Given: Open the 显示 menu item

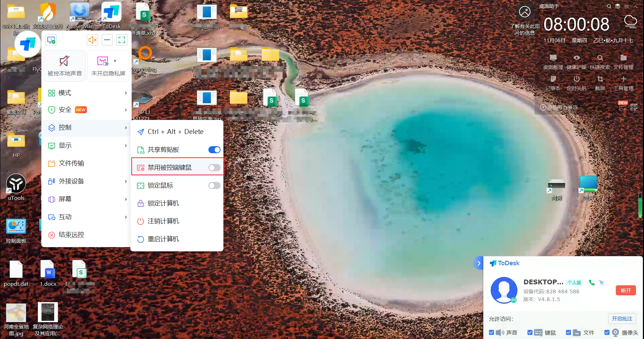Looking at the screenshot, I should tap(86, 145).
